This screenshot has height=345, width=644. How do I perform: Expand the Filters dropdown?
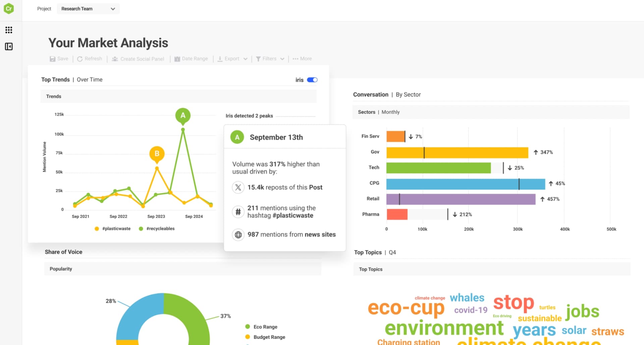[270, 59]
